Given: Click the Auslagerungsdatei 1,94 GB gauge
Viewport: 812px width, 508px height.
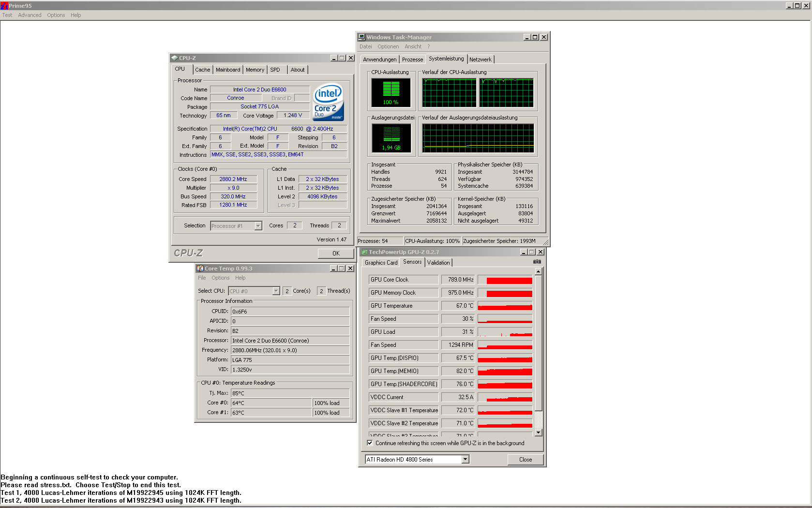Looking at the screenshot, I should coord(391,138).
